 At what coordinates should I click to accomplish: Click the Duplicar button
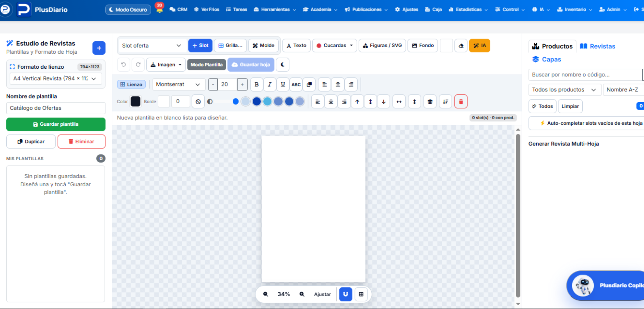[31, 141]
